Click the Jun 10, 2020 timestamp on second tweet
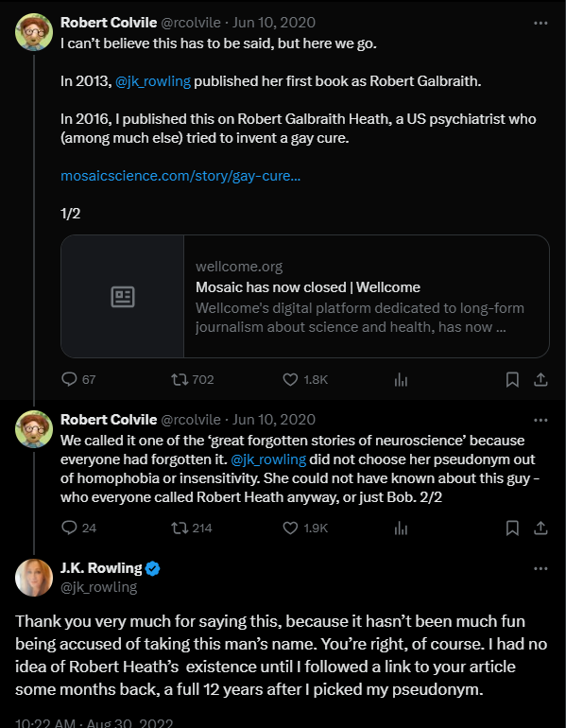This screenshot has height=728, width=566. coord(274,420)
